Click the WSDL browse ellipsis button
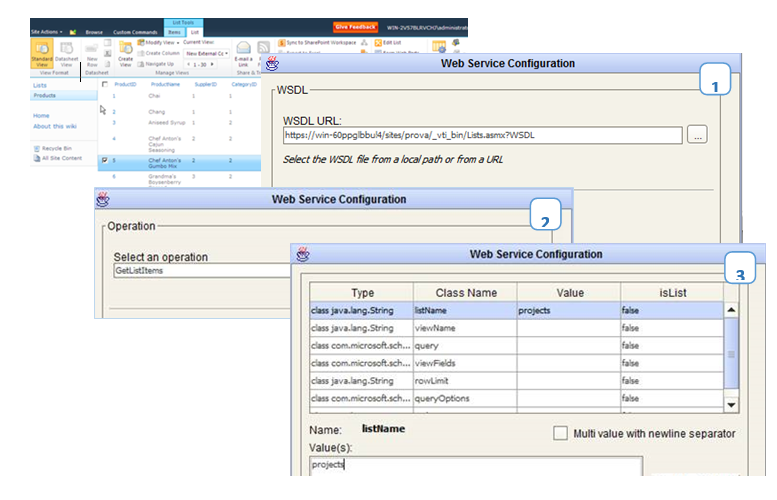Screen dimensions: 777x500 698,134
